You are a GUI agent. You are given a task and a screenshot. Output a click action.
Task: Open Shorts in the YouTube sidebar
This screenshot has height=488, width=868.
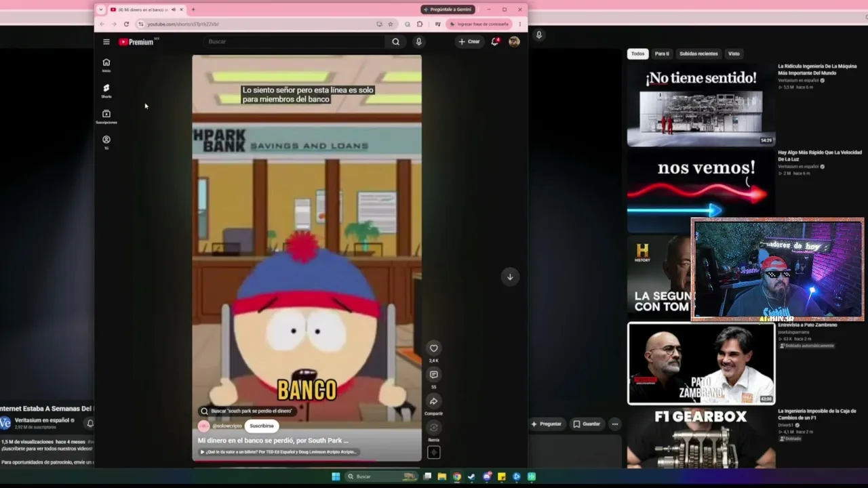(x=106, y=91)
